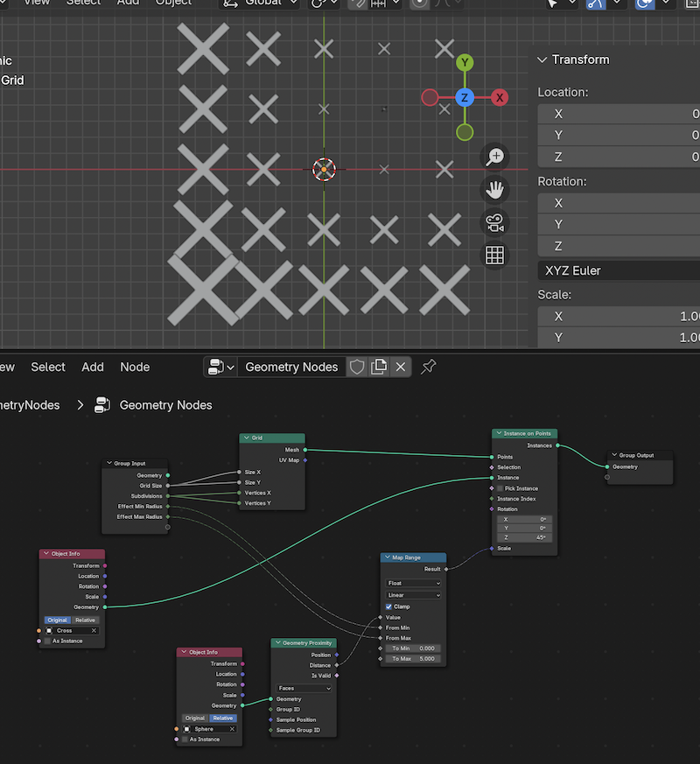Select Relative on the Cross Object Info node
This screenshot has height=764, width=700.
[85, 620]
